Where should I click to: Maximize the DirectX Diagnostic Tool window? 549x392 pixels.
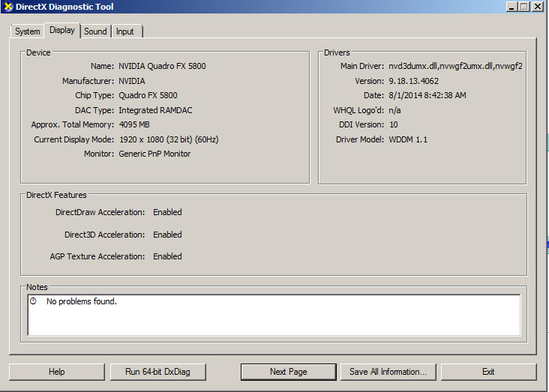[524, 7]
